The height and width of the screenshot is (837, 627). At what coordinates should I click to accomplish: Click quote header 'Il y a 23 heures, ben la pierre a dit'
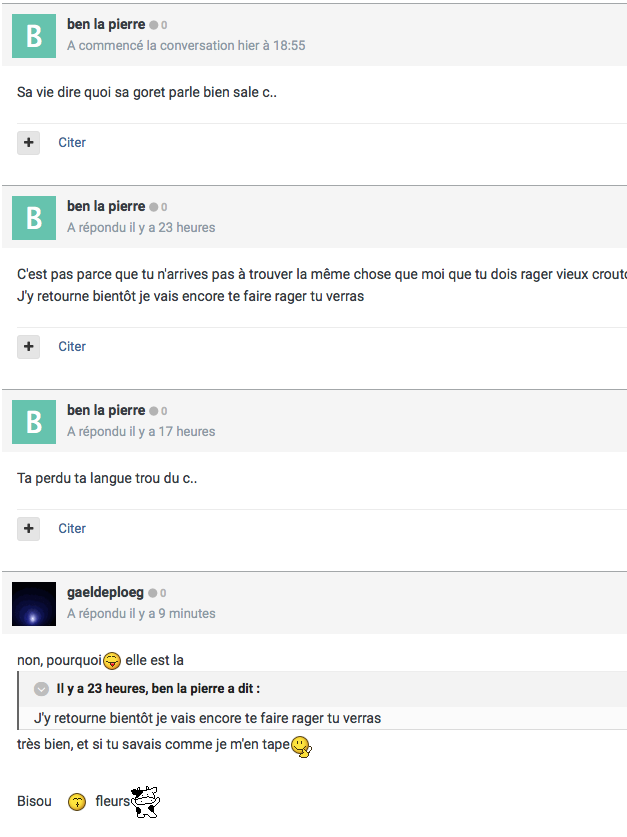158,689
